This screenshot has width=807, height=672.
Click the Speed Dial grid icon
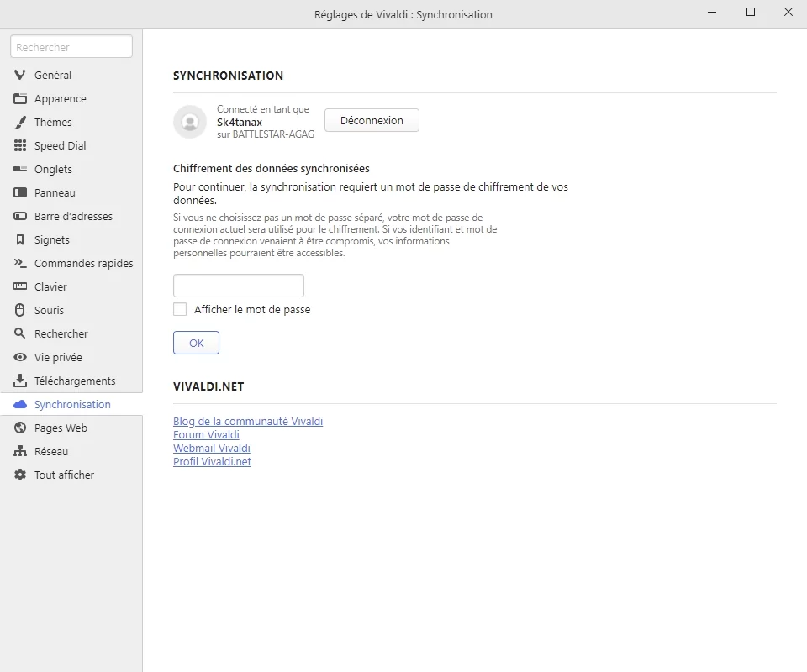pyautogui.click(x=19, y=145)
